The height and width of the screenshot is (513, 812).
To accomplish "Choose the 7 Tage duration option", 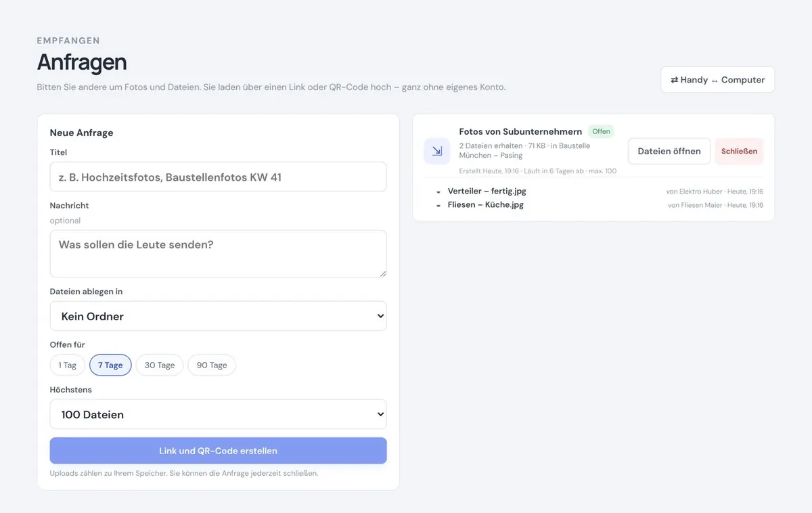I will coord(110,365).
